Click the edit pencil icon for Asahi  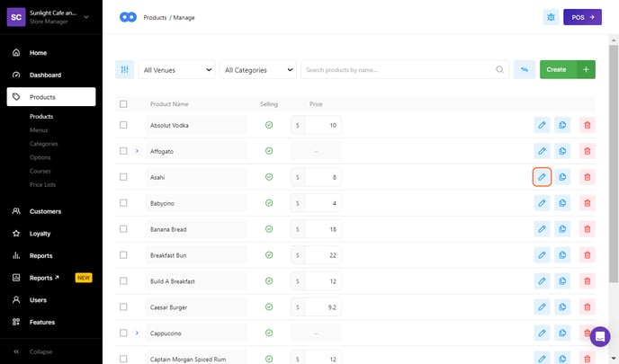pyautogui.click(x=542, y=177)
